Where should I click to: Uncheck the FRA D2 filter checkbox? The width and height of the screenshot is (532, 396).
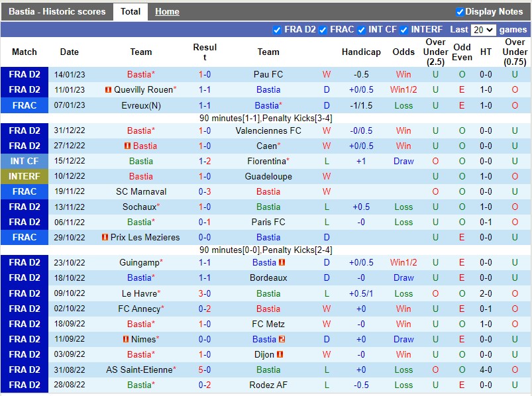(x=277, y=30)
